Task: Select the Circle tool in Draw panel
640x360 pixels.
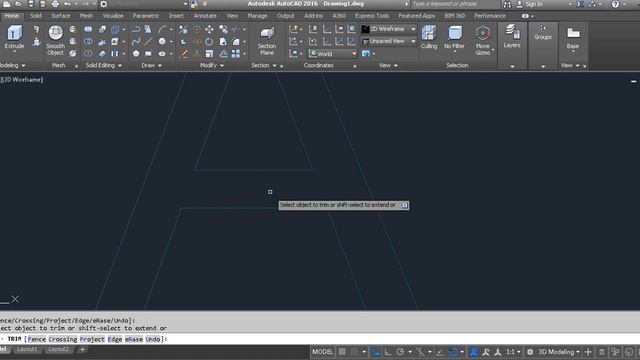Action: tap(162, 41)
